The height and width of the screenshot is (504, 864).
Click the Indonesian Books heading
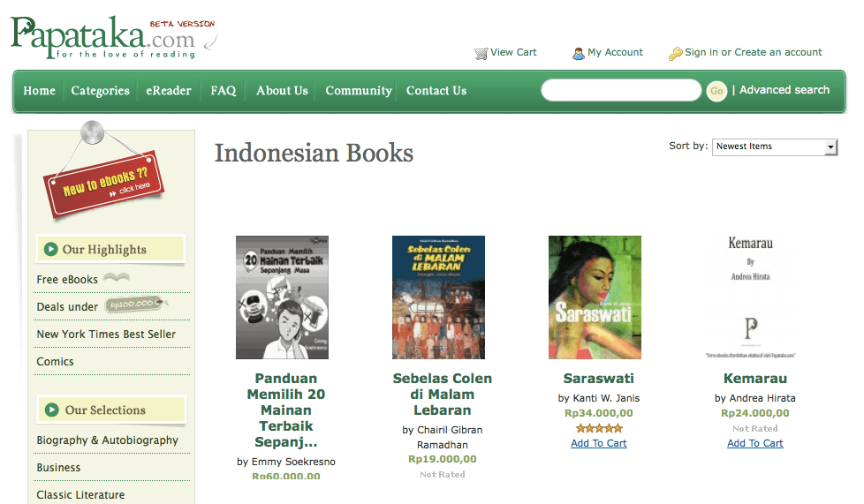pyautogui.click(x=314, y=153)
